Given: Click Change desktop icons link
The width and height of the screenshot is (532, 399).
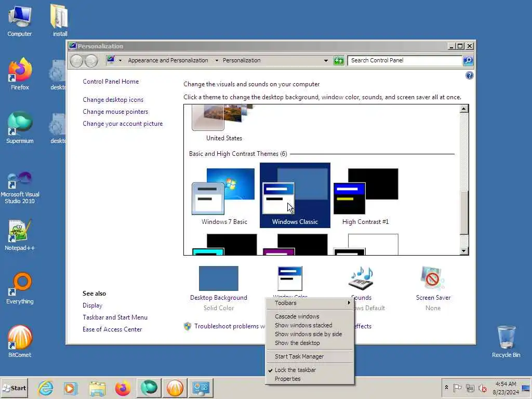Looking at the screenshot, I should coord(113,100).
